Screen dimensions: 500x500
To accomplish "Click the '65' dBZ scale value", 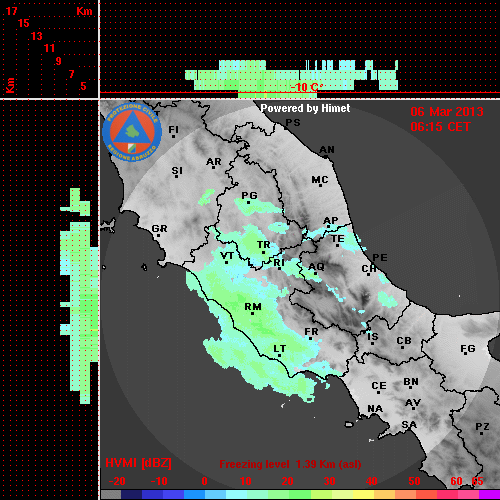I will pyautogui.click(x=477, y=481).
